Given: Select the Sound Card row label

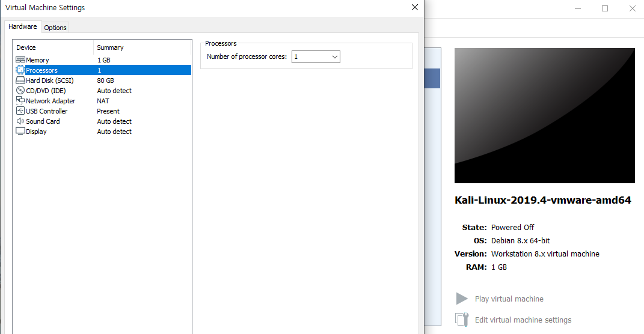Looking at the screenshot, I should [43, 121].
